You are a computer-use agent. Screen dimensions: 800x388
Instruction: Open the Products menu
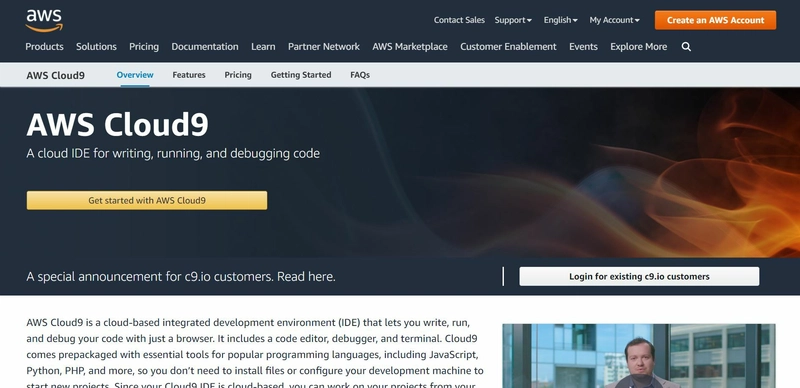point(44,46)
